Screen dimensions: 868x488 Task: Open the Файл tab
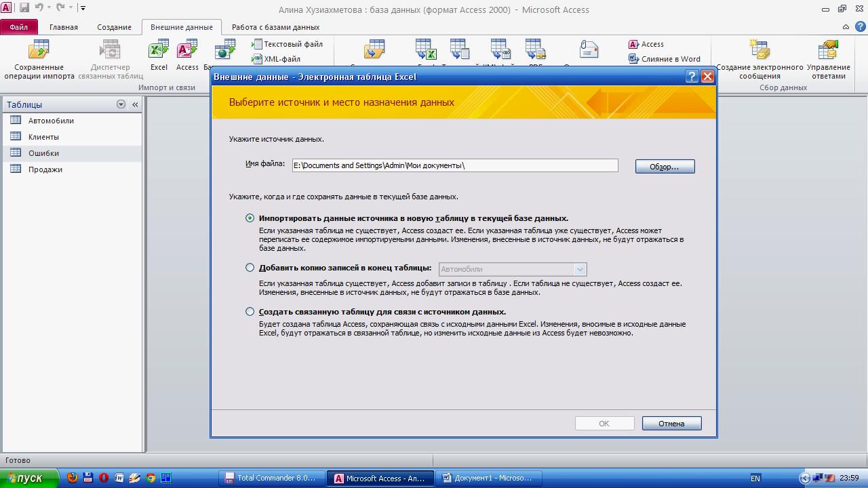pyautogui.click(x=19, y=27)
